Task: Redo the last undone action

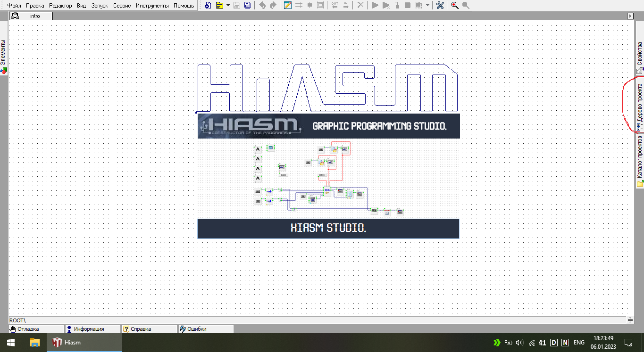Action: pyautogui.click(x=273, y=6)
